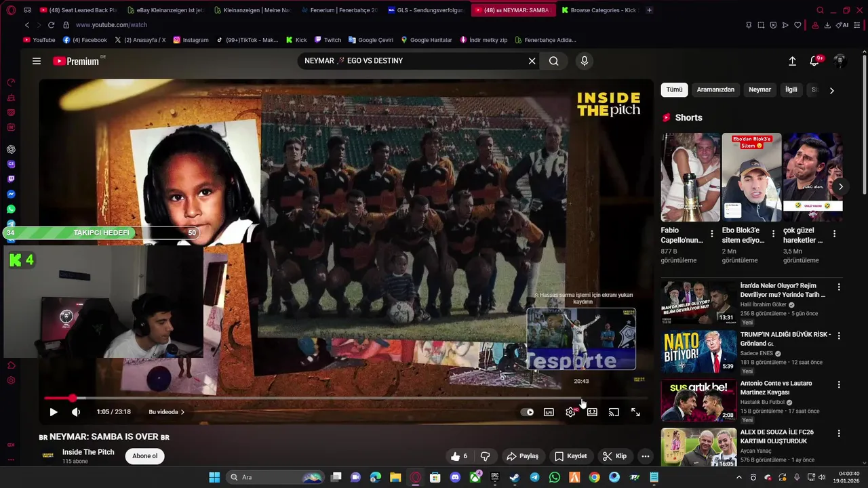The width and height of the screenshot is (868, 488).
Task: Enter fullscreen mode
Action: tap(635, 412)
